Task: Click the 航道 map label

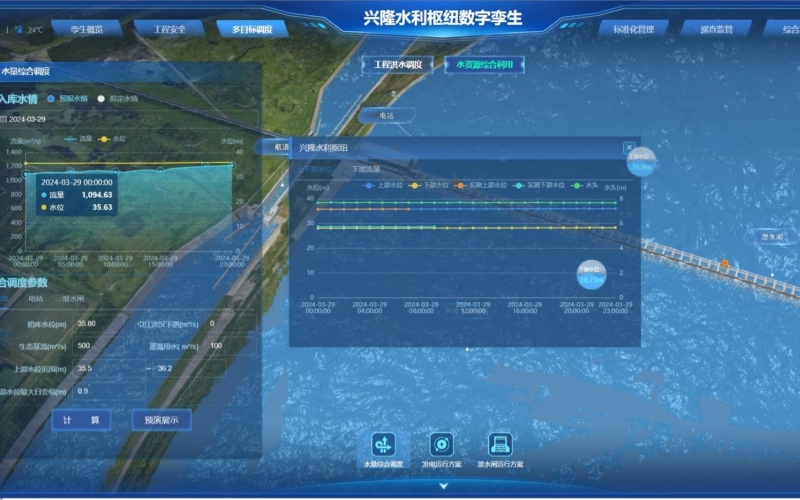Action: coord(273,147)
